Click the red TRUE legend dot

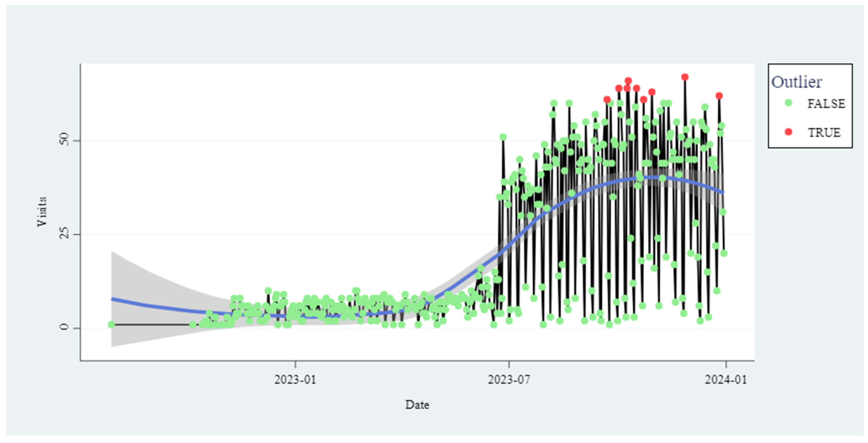(x=788, y=132)
